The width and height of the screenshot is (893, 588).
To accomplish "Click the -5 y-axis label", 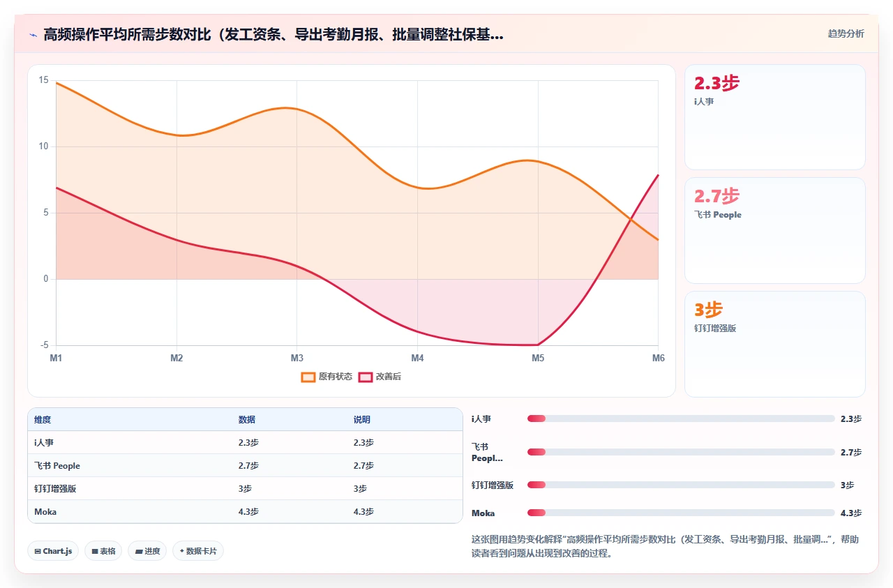I will point(44,345).
